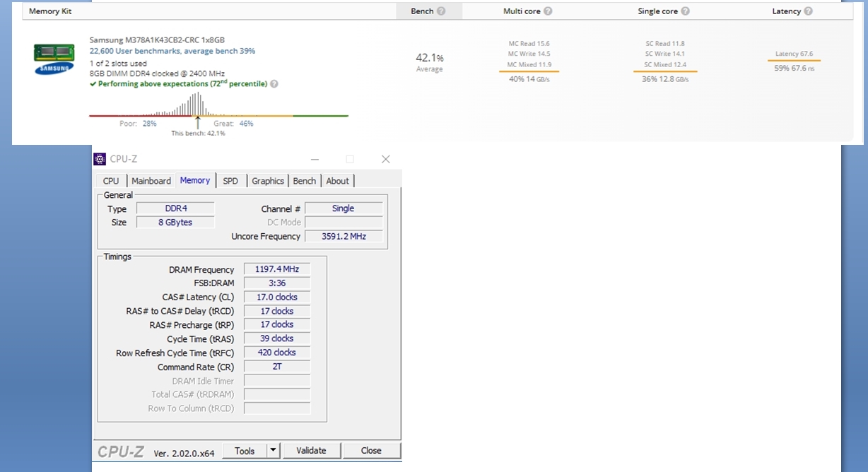
Task: Click the CAS# Latency 17.0 clocks field
Action: coord(277,297)
